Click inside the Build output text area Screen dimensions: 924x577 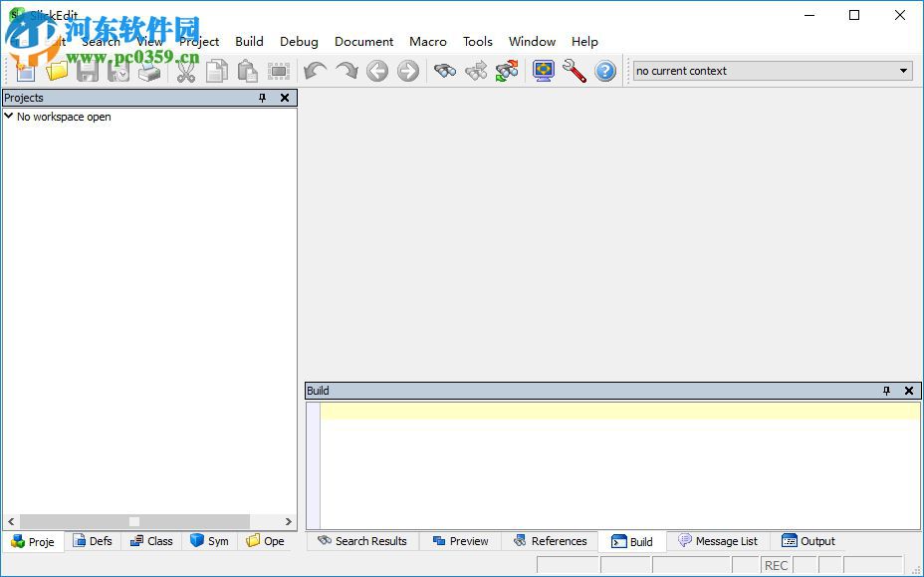(617, 468)
